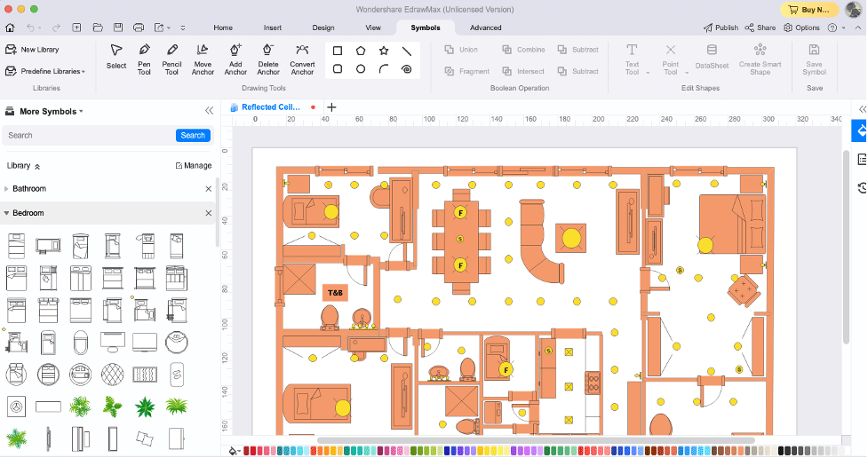The width and height of the screenshot is (868, 458).
Task: Select the Convert Anchor tool
Action: click(x=302, y=59)
